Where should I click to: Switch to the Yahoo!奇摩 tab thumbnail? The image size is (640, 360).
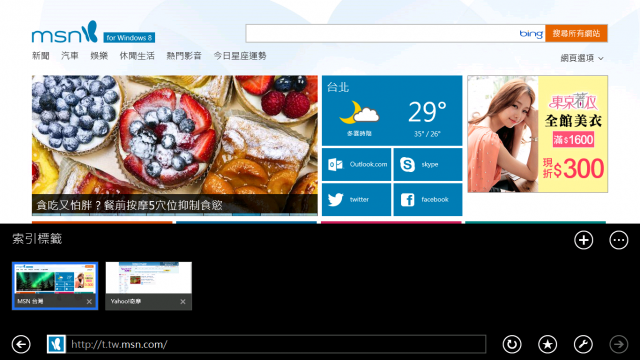pos(149,286)
